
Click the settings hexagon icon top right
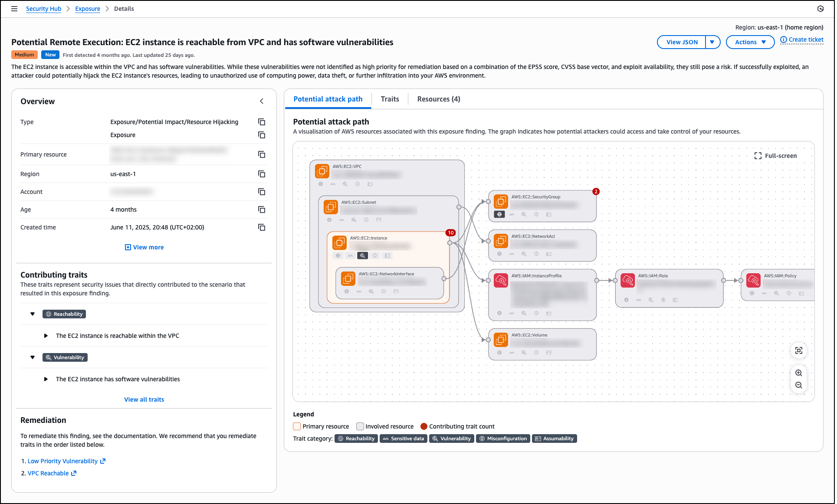[820, 9]
